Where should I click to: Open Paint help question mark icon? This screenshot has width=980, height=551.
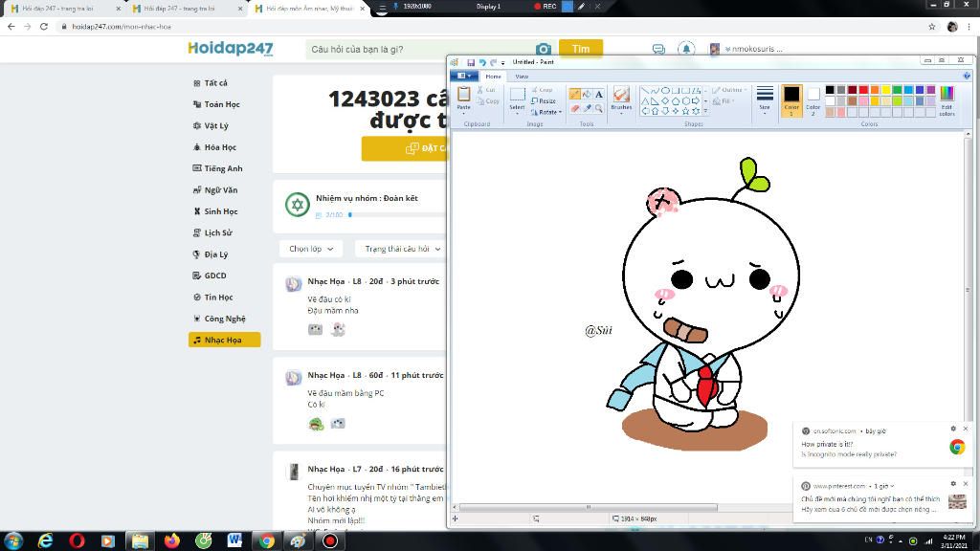click(x=967, y=76)
